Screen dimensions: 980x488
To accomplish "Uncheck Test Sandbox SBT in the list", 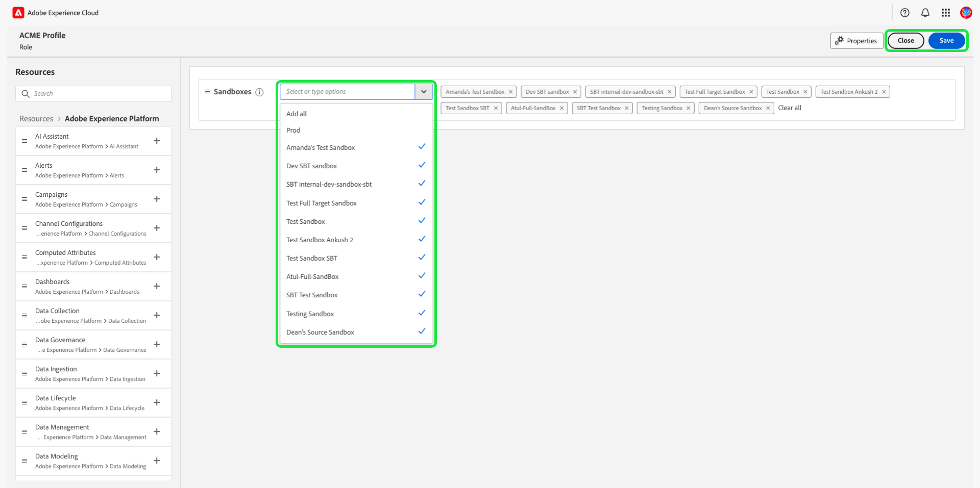I will 356,258.
